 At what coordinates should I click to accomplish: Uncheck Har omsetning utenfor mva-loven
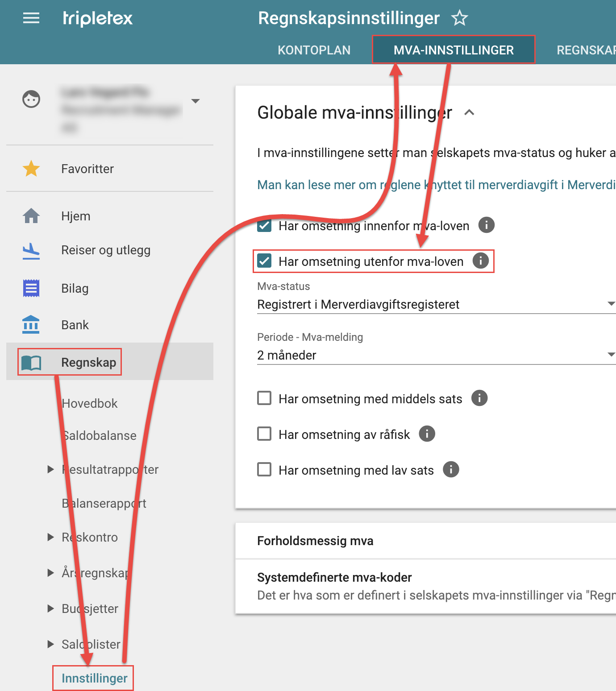pyautogui.click(x=265, y=261)
